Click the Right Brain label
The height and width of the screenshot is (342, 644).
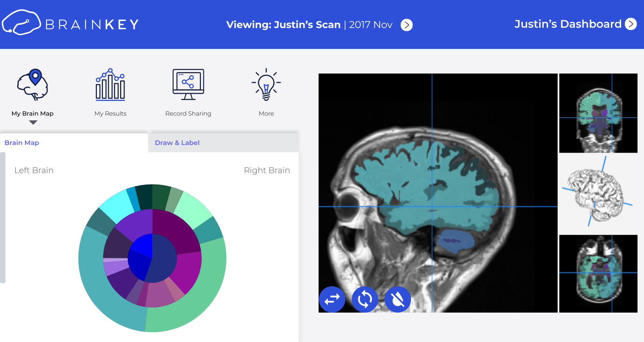267,170
